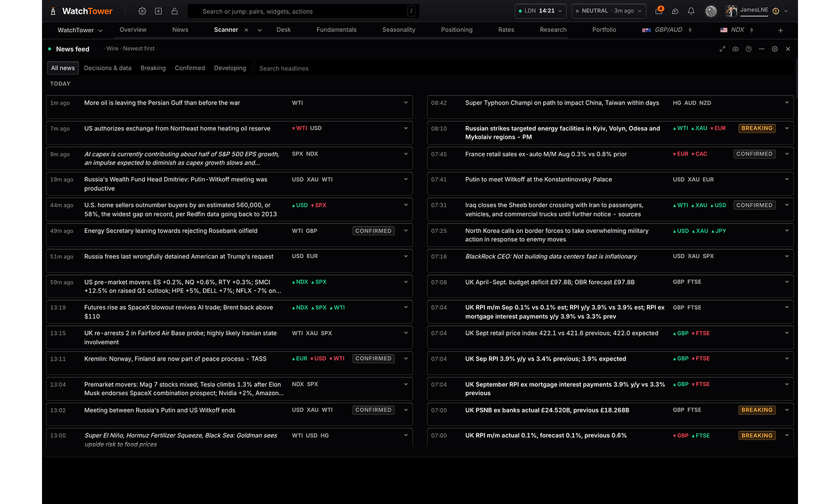Open the News feed panel settings gear
The height and width of the screenshot is (504, 840).
tap(775, 49)
